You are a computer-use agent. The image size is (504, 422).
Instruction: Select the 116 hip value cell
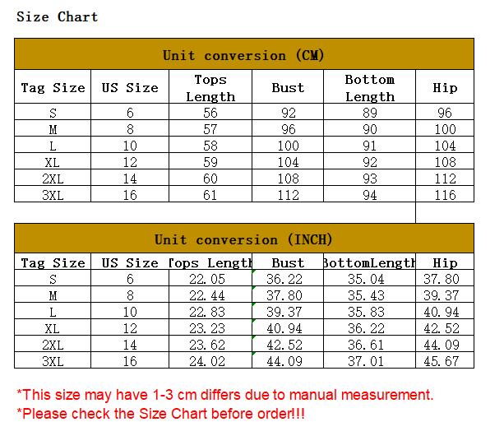(x=445, y=195)
